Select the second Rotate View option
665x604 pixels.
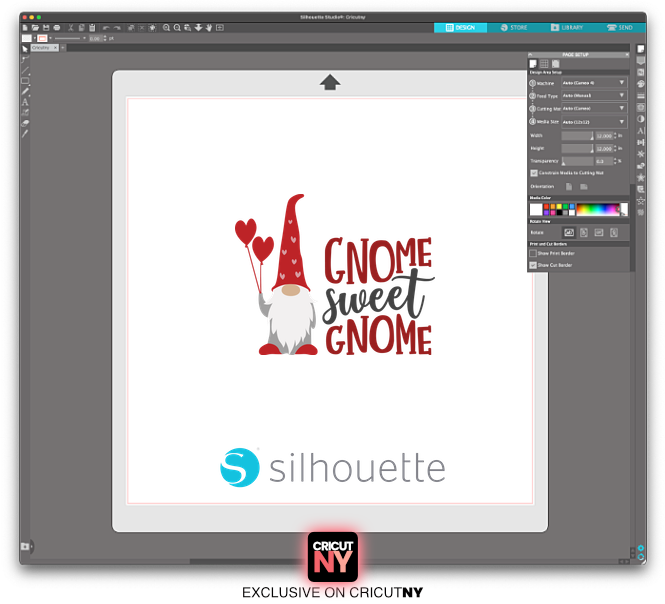584,232
